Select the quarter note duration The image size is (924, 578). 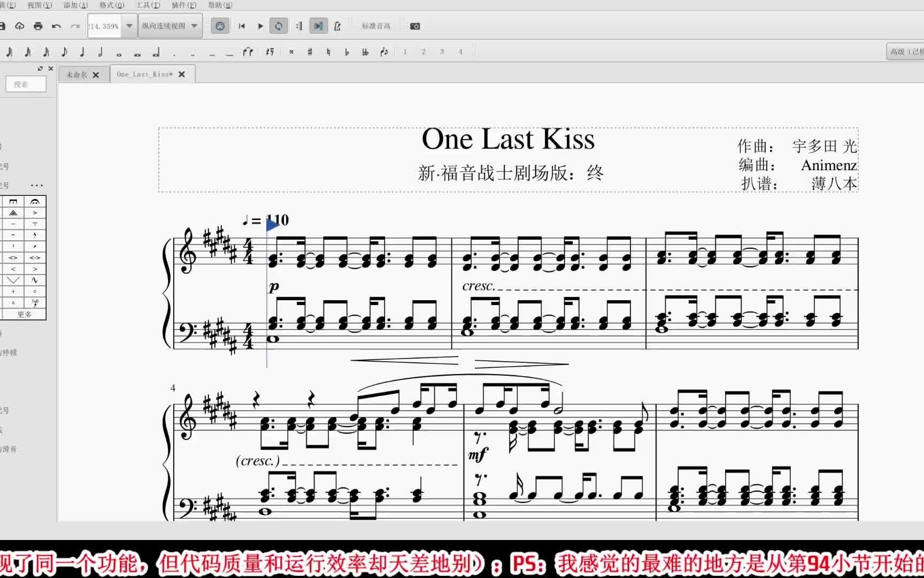[82, 52]
